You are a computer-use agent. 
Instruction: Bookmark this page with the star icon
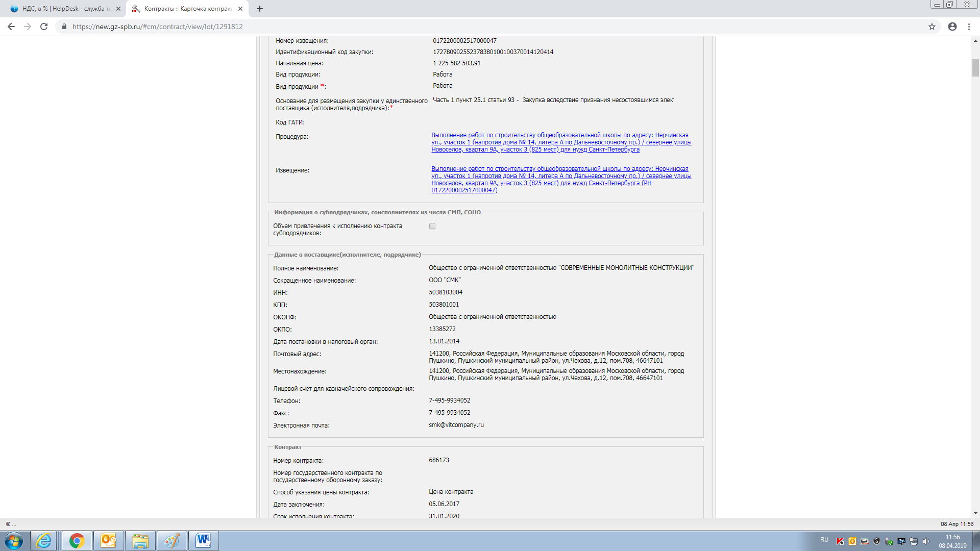pos(932,27)
